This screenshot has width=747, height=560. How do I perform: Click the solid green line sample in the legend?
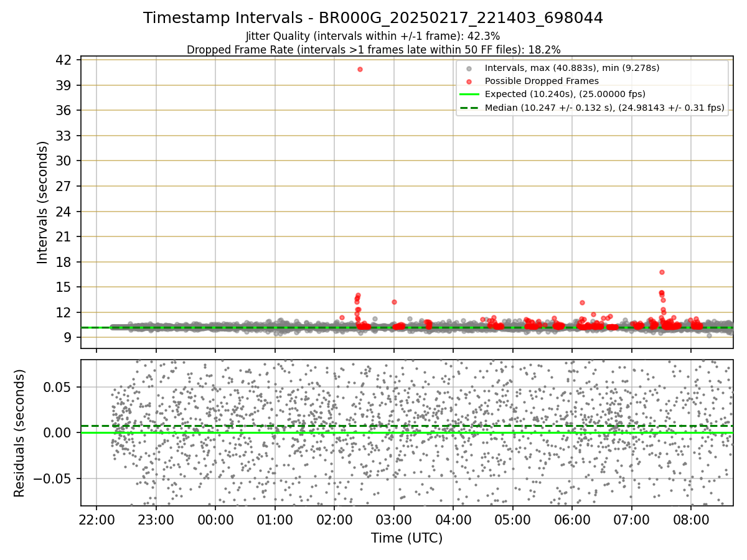coord(469,95)
